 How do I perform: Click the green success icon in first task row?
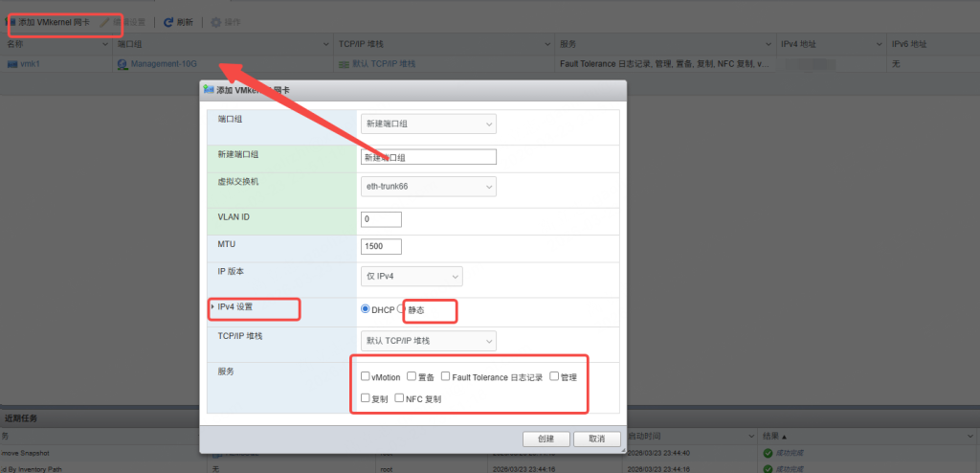768,452
